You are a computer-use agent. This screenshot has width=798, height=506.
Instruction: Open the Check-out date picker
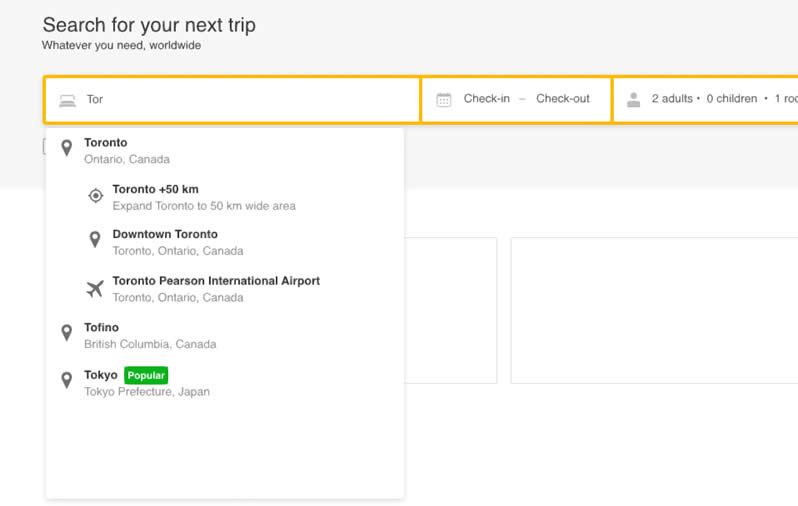click(x=563, y=99)
